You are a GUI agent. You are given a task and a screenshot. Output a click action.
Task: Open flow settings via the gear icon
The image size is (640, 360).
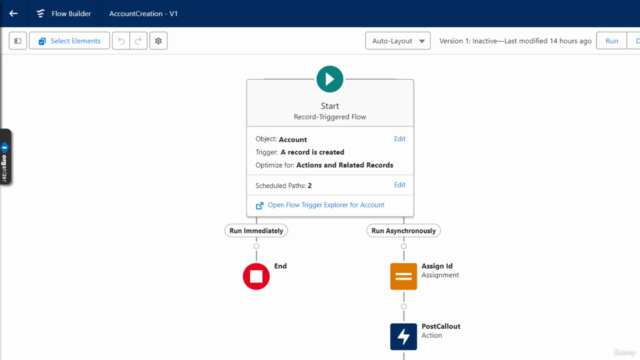158,41
